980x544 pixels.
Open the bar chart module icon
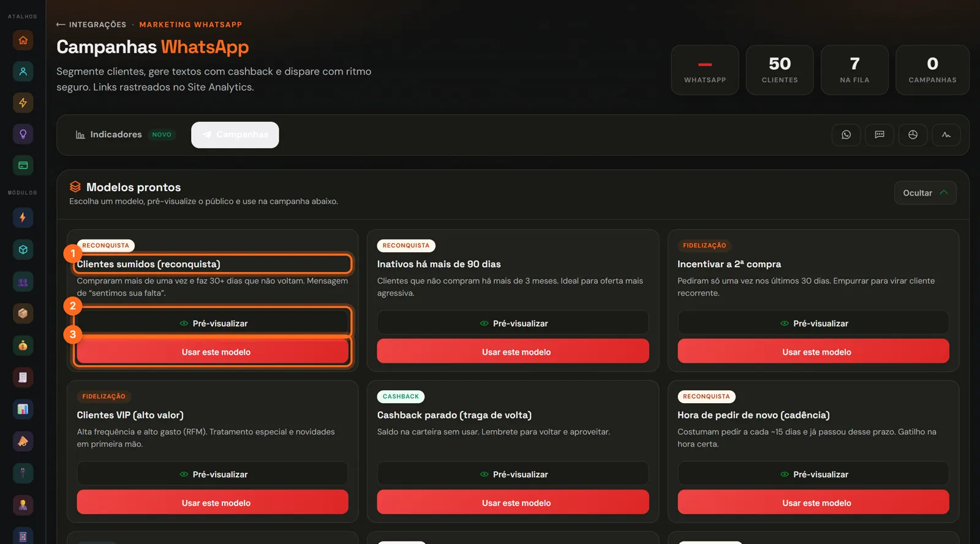point(23,409)
